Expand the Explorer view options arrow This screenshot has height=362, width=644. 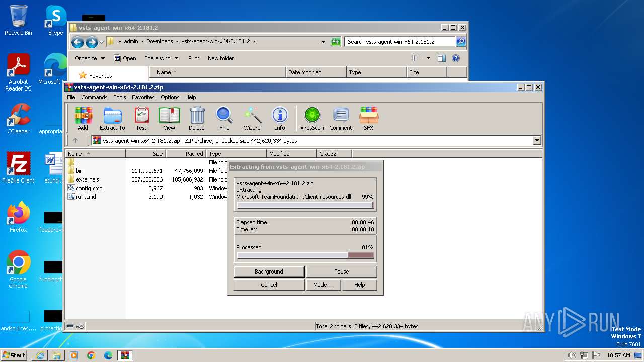coord(428,58)
